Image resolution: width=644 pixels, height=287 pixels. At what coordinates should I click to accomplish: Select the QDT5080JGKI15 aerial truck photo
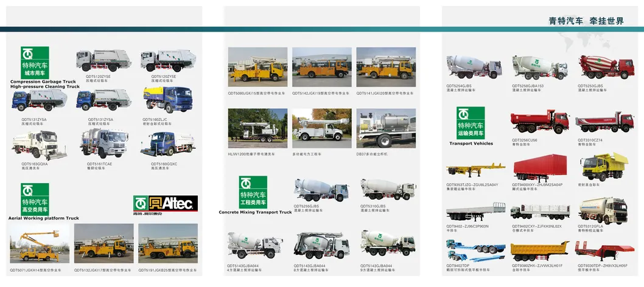[x=257, y=67]
